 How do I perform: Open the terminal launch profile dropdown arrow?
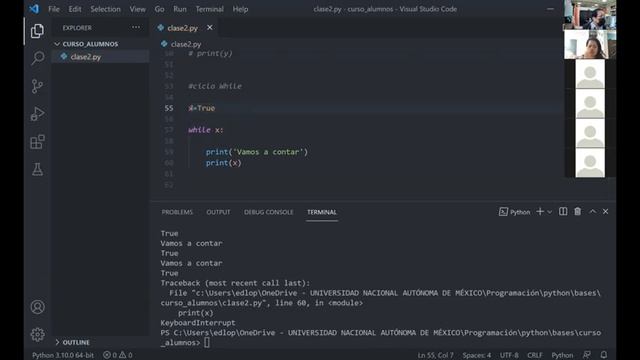tap(549, 212)
